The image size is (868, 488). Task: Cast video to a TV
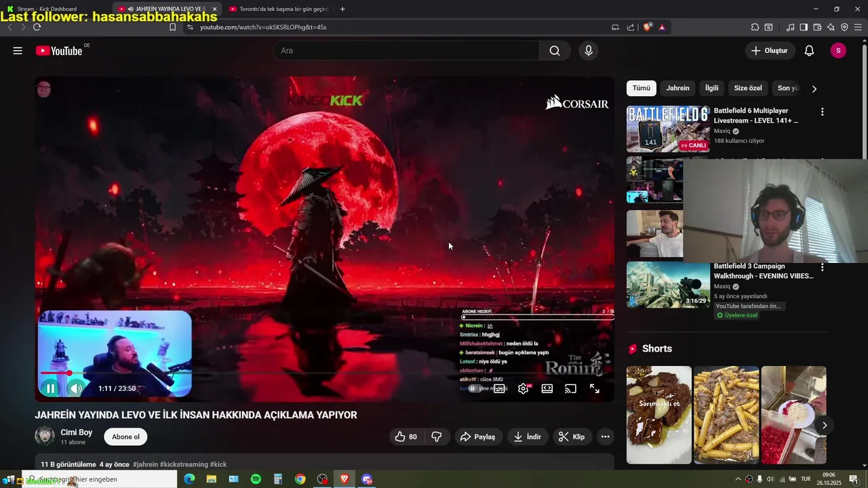coord(570,388)
